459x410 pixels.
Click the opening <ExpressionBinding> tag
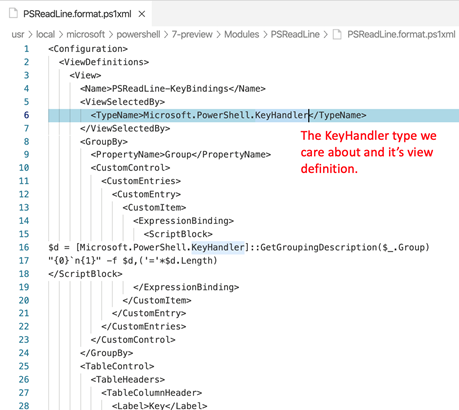[x=183, y=221]
